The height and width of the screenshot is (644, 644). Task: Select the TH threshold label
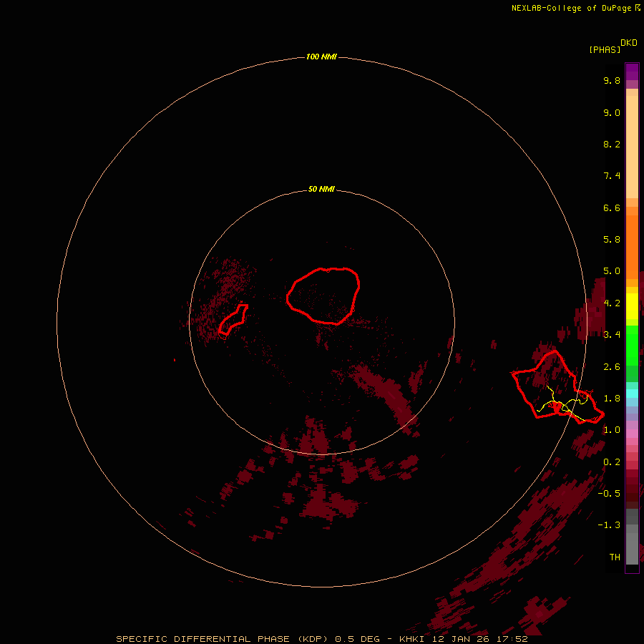pos(615,557)
